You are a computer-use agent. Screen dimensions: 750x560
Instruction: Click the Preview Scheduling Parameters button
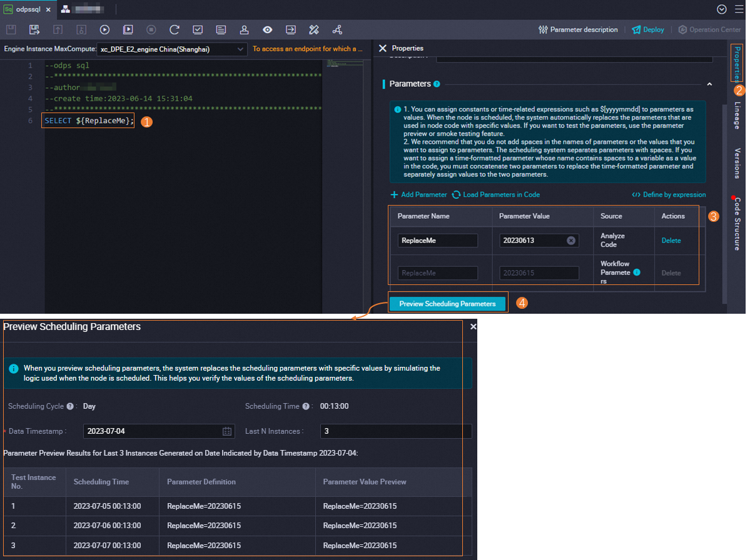click(448, 303)
